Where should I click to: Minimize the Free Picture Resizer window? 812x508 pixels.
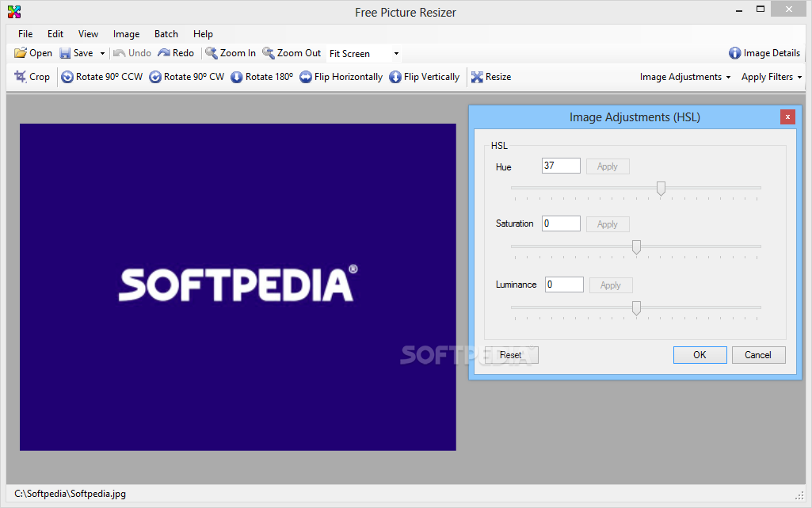(739, 10)
